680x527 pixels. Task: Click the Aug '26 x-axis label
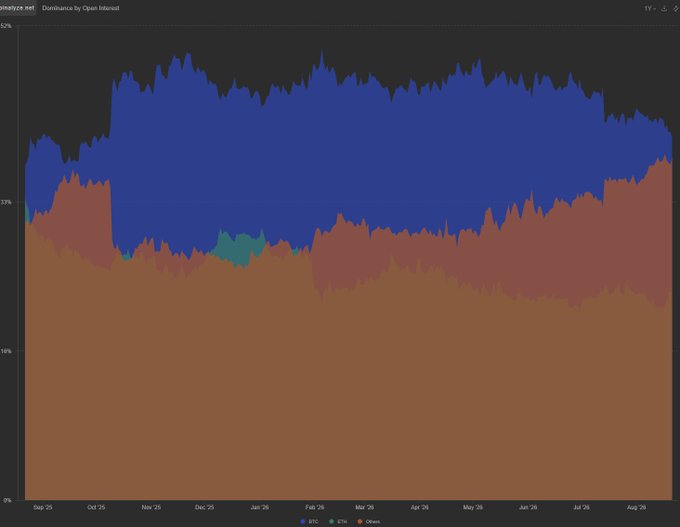(x=636, y=507)
